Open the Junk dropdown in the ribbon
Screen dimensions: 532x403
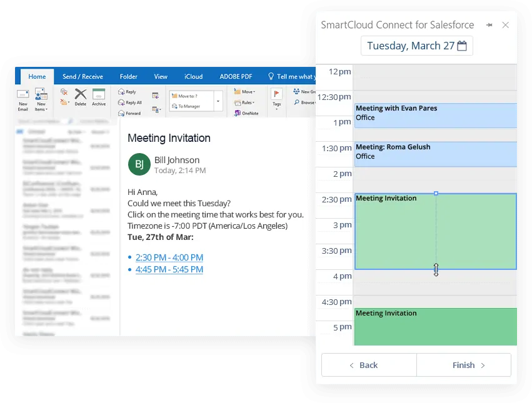pos(64,102)
